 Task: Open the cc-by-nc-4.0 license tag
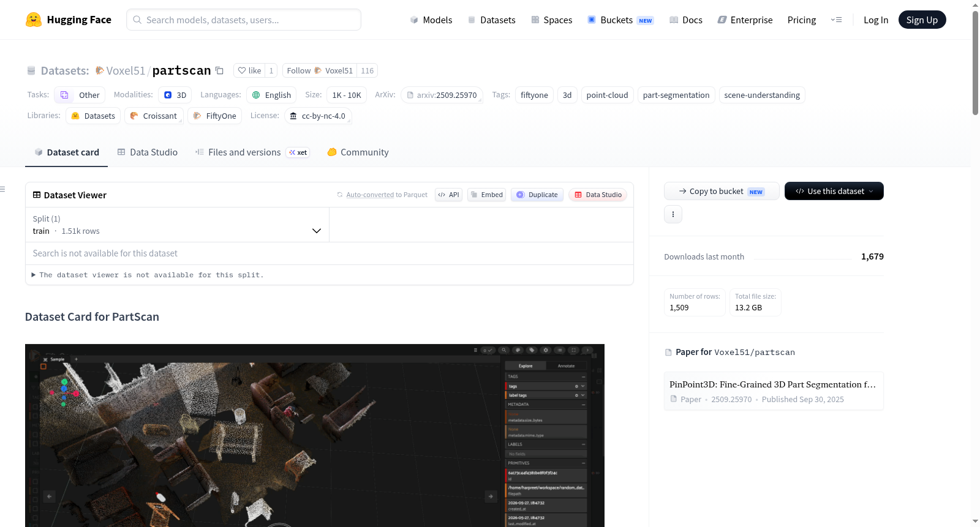point(317,116)
